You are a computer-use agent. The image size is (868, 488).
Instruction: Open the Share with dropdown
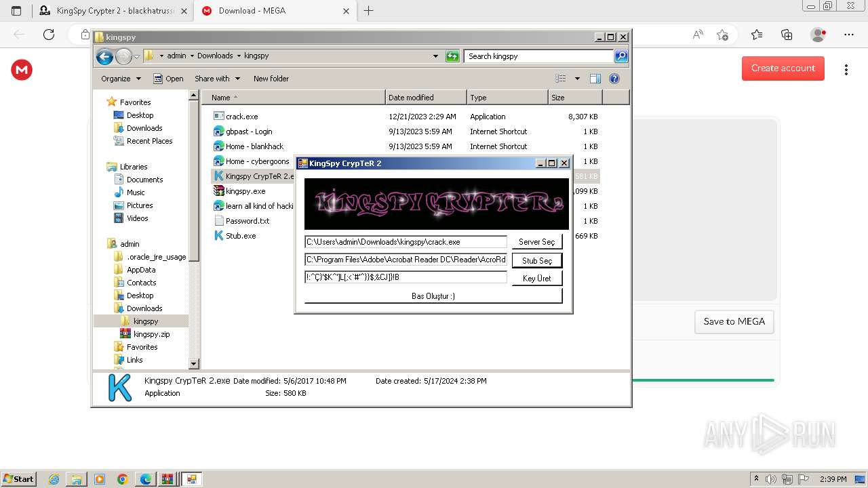pyautogui.click(x=217, y=79)
